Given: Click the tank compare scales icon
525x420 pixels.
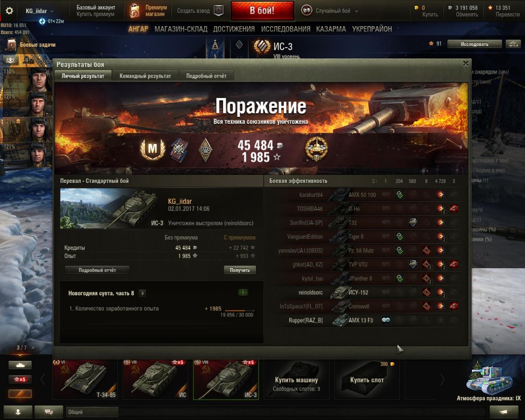Looking at the screenshot, I should tap(513, 44).
